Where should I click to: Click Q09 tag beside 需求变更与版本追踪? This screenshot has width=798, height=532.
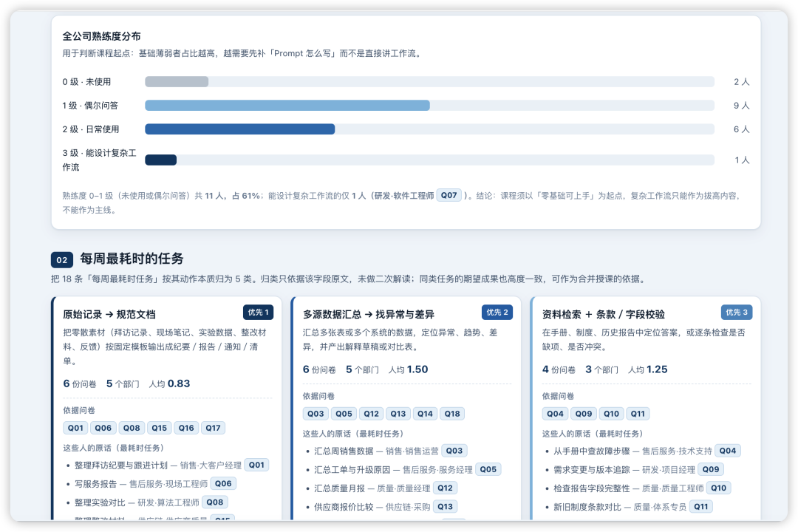point(711,469)
